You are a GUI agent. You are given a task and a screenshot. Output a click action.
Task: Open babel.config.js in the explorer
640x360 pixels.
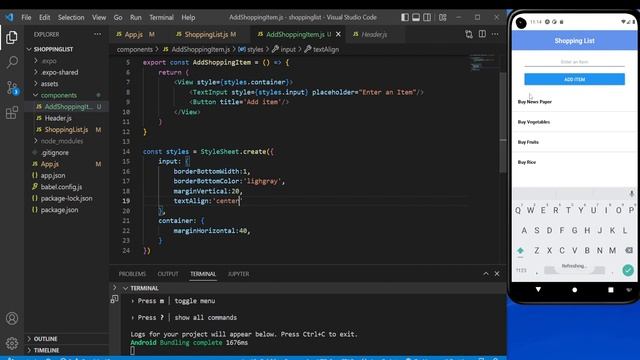(61, 187)
